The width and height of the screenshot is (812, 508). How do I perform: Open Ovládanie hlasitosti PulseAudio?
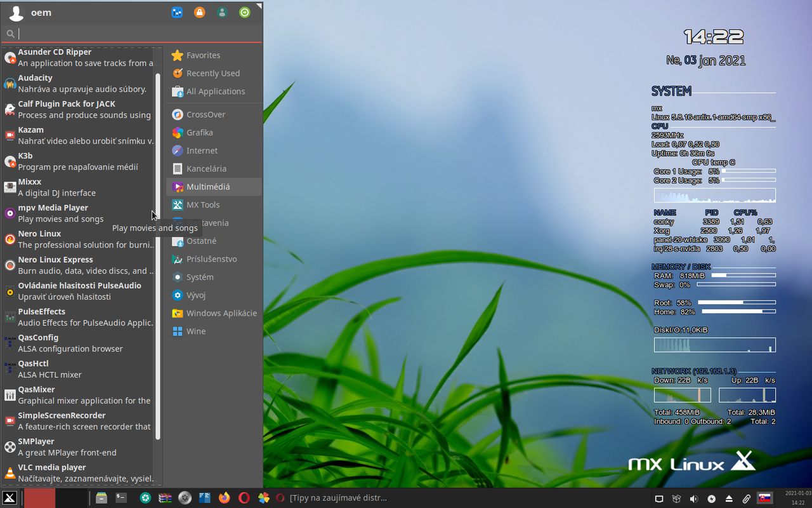pos(79,292)
